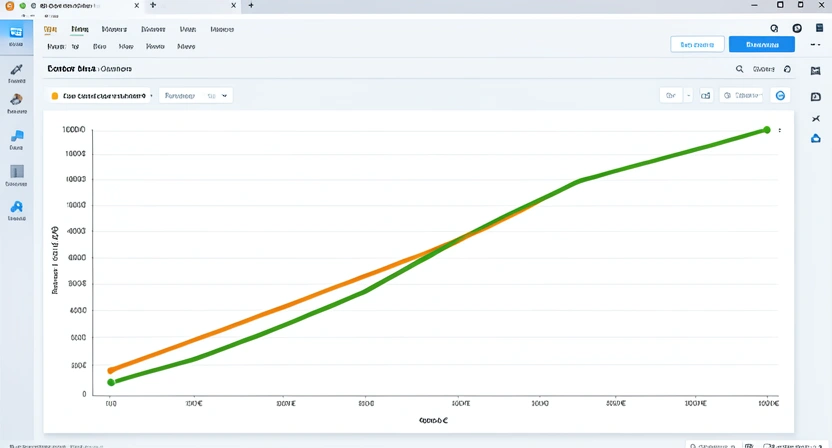The width and height of the screenshot is (832, 448).
Task: Click the filled dark circle icon at top right
Action: tap(797, 29)
